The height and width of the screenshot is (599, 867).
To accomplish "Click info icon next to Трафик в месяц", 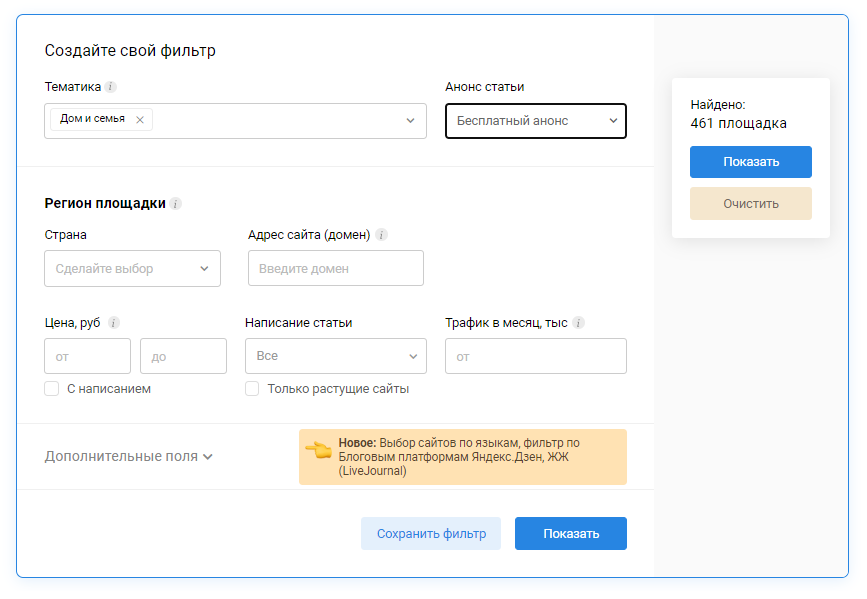I will point(579,323).
